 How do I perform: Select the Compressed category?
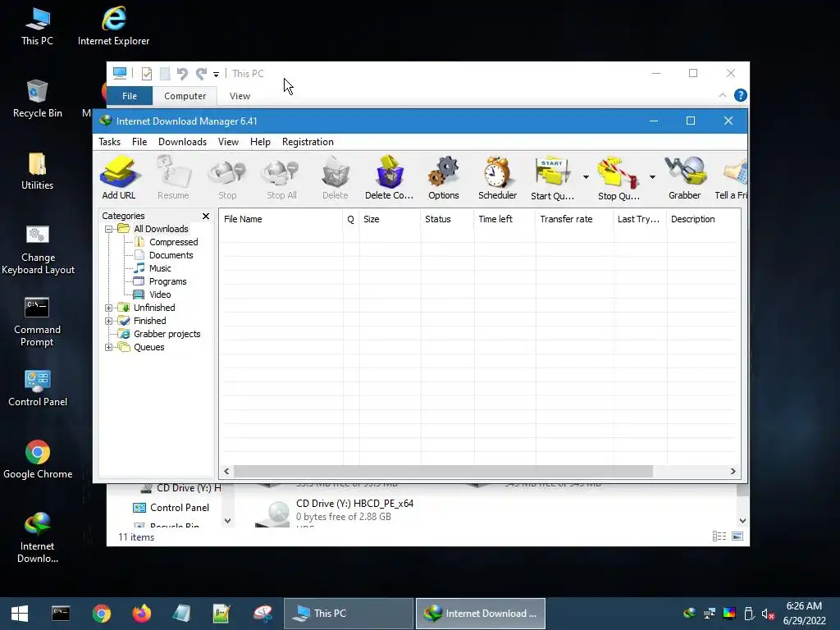pos(174,242)
